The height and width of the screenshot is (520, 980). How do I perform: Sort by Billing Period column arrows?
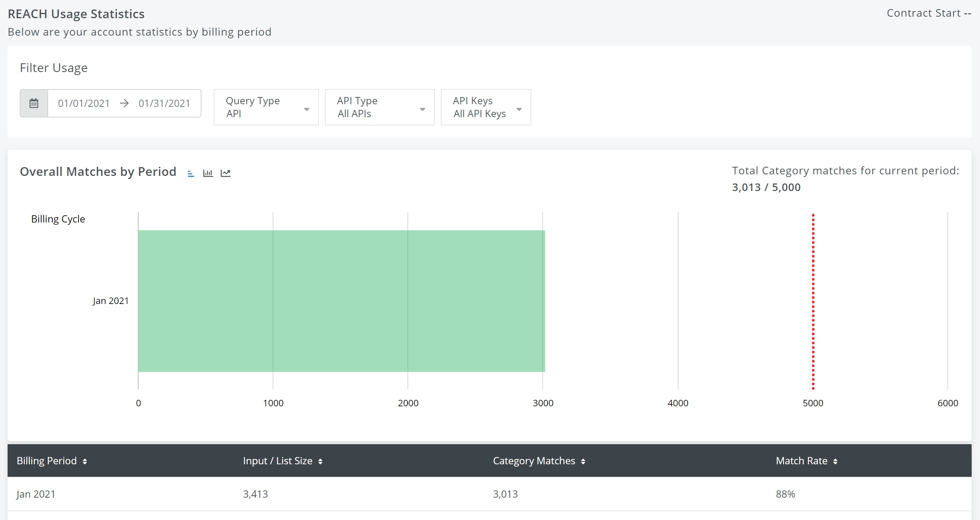(85, 461)
